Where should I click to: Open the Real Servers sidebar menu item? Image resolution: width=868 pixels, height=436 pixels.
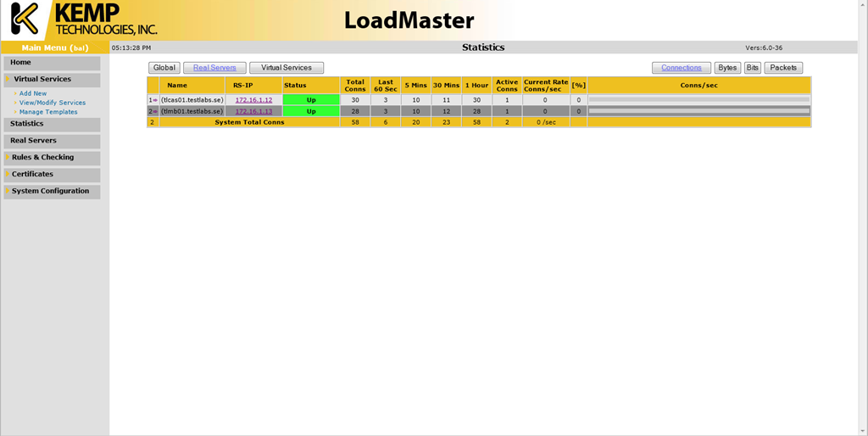click(x=52, y=141)
